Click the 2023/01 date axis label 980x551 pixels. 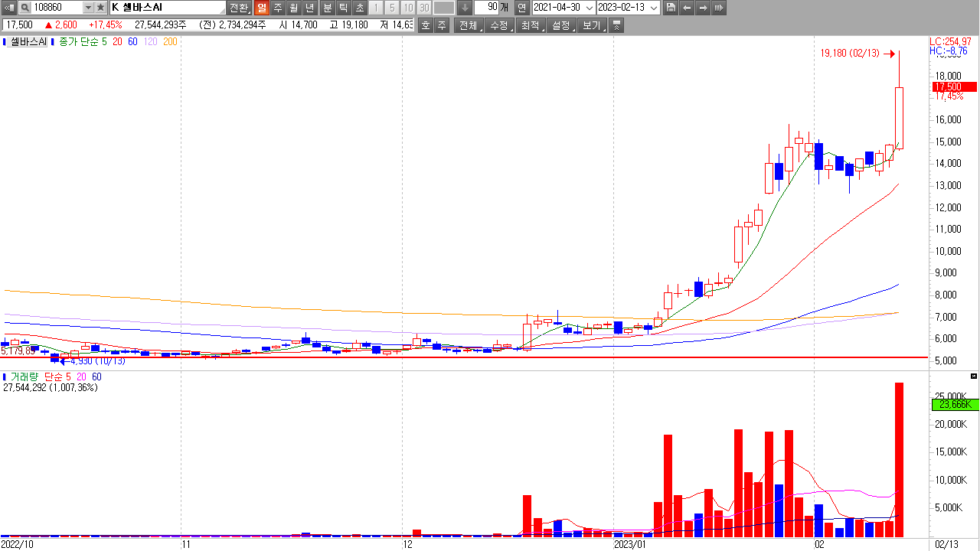(632, 544)
